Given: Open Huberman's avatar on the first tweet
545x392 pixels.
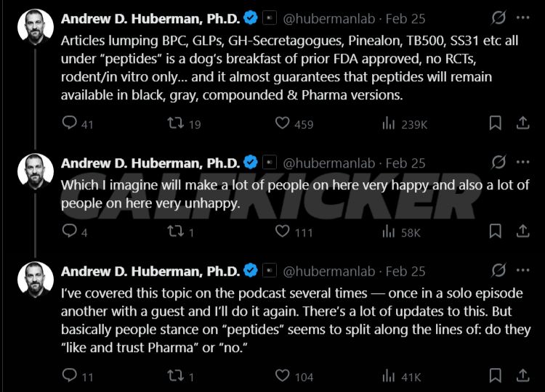Looking at the screenshot, I should 35,26.
